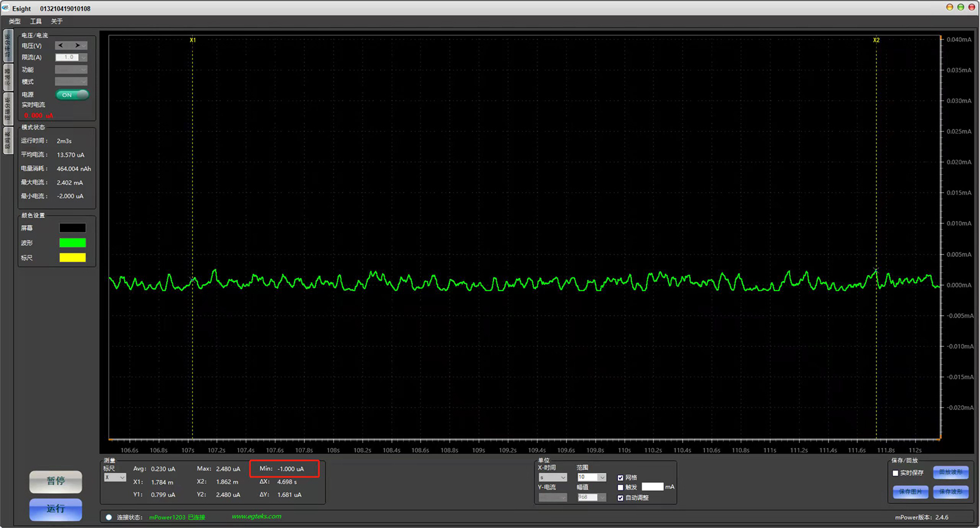Uncheck the 自动调整 auto-adjust checkbox
The height and width of the screenshot is (528, 980).
tap(620, 498)
